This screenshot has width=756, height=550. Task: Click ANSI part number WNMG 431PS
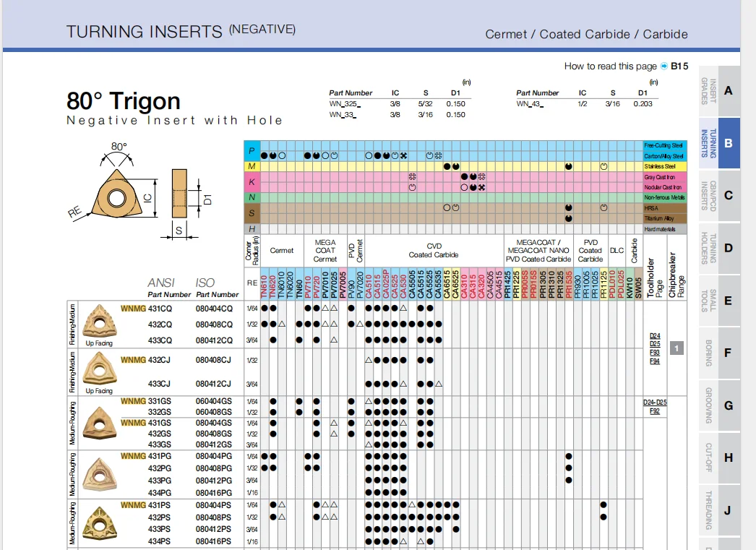tap(145, 505)
